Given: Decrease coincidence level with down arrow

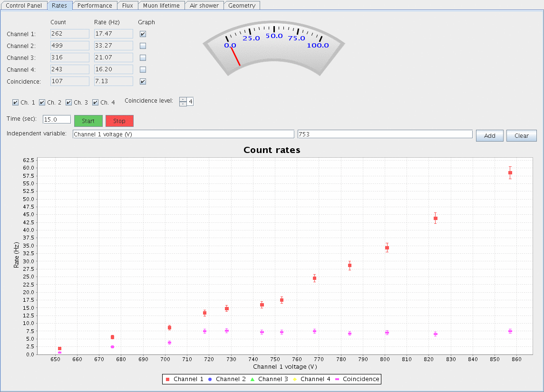Looking at the screenshot, I should [183, 104].
